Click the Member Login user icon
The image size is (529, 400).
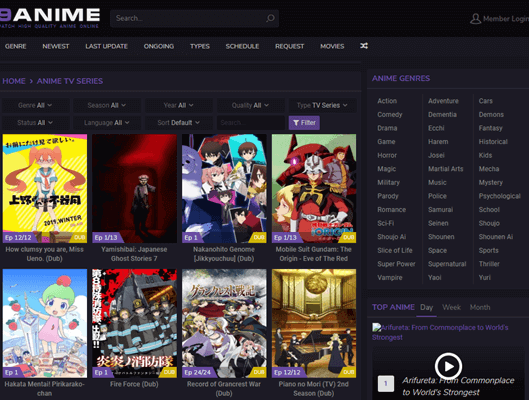[475, 19]
